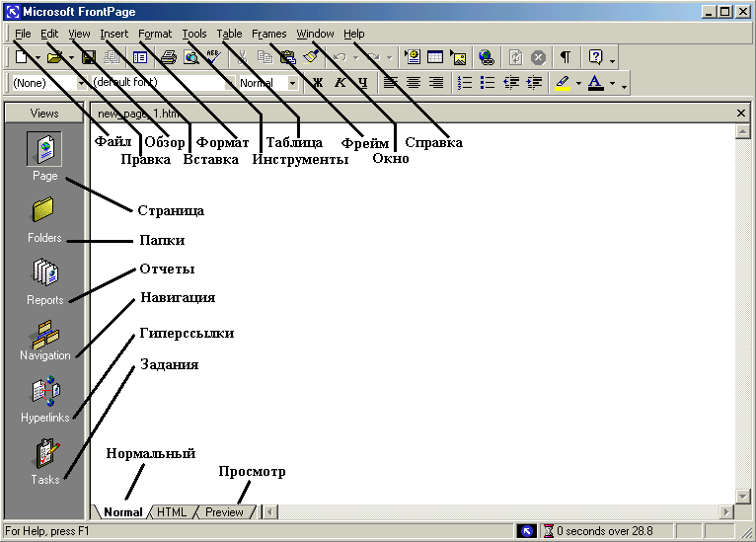Close the new_page_1.htm document

(741, 114)
